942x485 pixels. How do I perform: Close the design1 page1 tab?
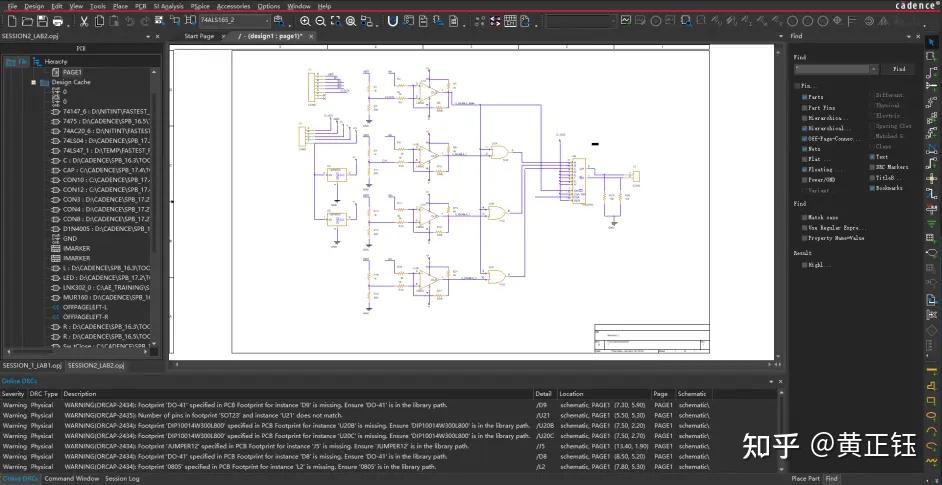coord(311,37)
